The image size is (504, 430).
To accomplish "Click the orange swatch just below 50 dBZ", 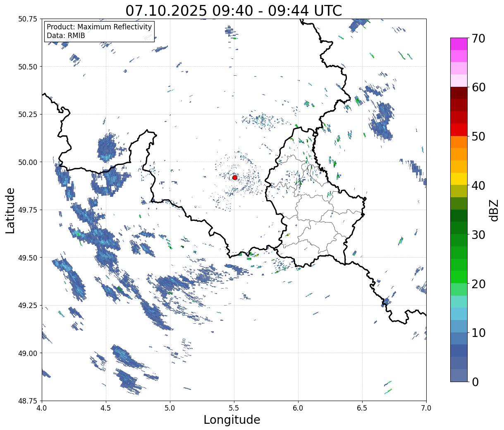I will click(x=459, y=142).
